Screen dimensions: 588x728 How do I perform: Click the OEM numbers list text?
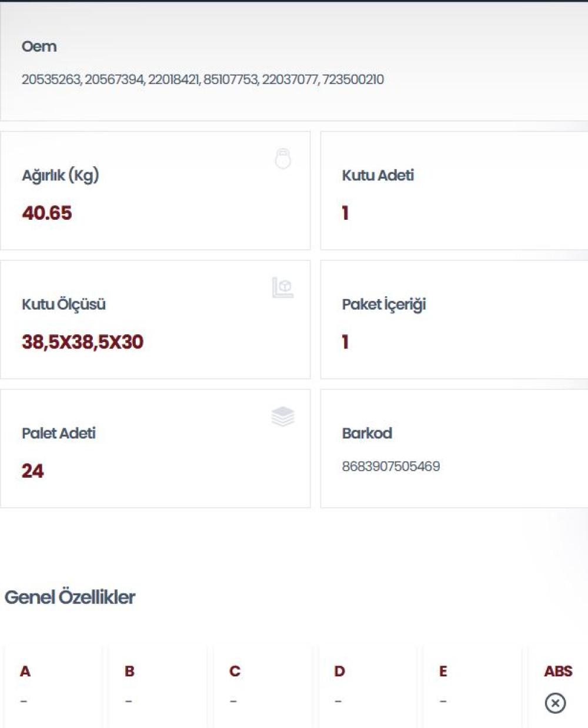click(202, 79)
